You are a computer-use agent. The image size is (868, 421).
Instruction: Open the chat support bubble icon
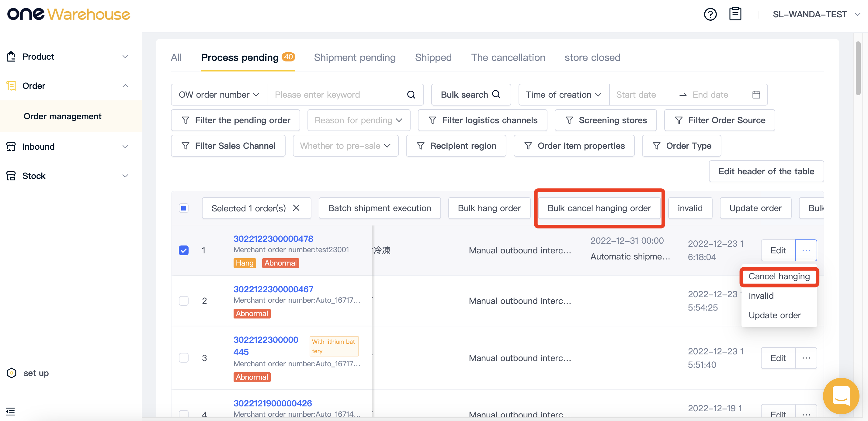[x=841, y=396]
